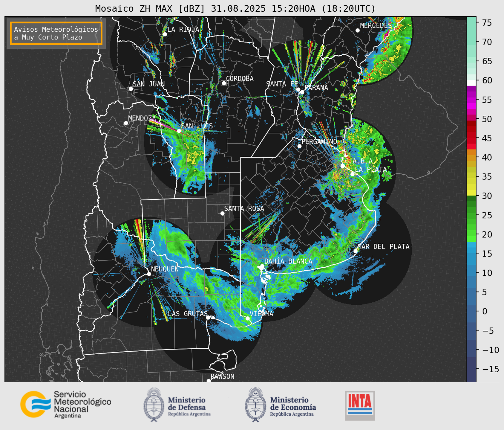Click the Servicio Meteorológico Nacional logo
This screenshot has width=504, height=430.
pyautogui.click(x=65, y=404)
